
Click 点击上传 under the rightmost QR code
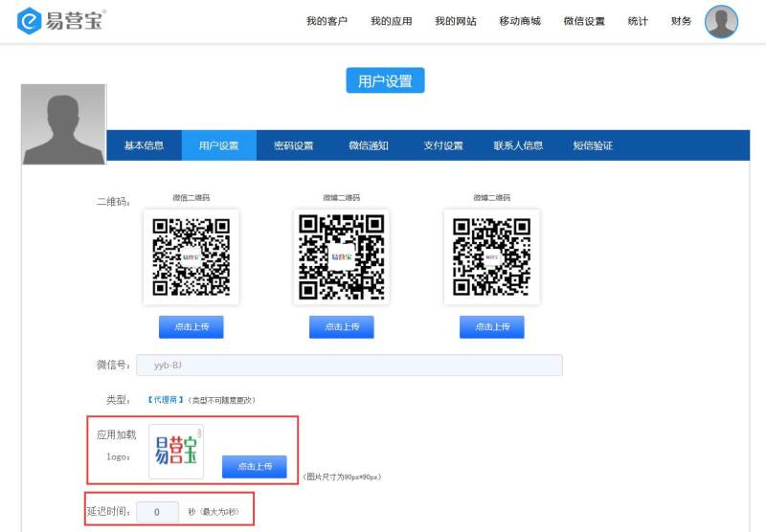coord(492,327)
